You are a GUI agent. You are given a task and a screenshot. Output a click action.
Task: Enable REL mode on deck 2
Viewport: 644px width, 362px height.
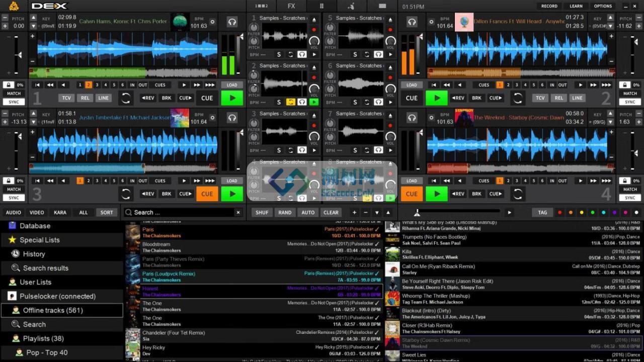[559, 98]
